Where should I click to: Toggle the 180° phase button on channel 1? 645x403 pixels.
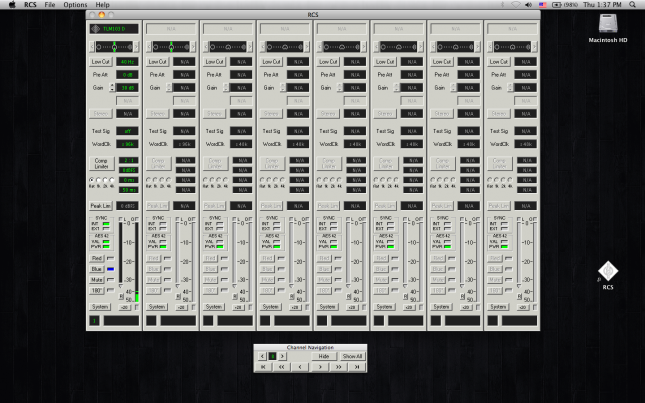tap(98, 290)
